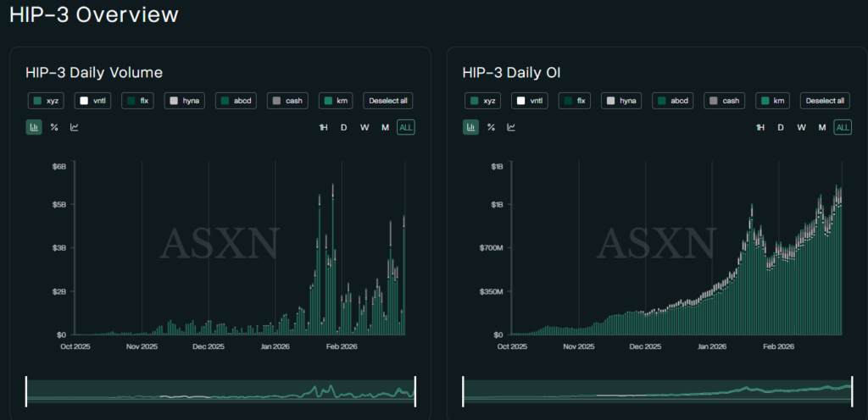The image size is (868, 420).
Task: Set Daily Volume timeframe to 1H
Action: 323,128
